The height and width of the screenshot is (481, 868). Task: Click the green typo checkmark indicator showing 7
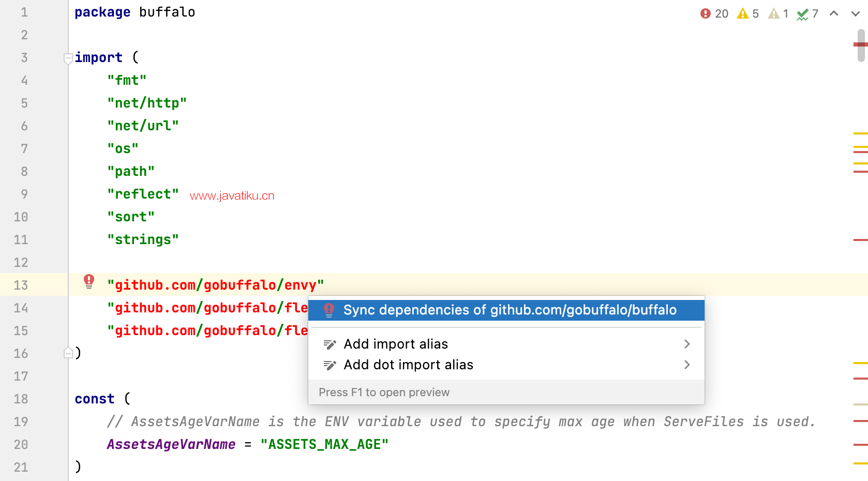[x=807, y=13]
